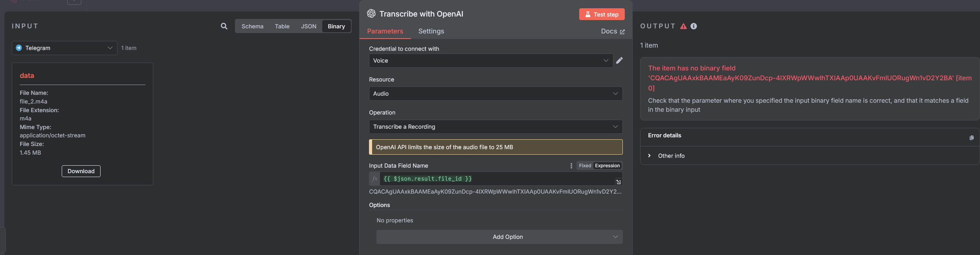This screenshot has width=980, height=255.
Task: Switch to Table view tab
Action: click(282, 26)
